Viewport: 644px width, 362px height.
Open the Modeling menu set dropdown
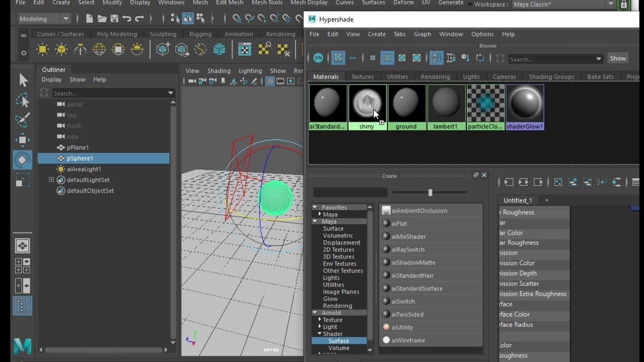(44, 19)
